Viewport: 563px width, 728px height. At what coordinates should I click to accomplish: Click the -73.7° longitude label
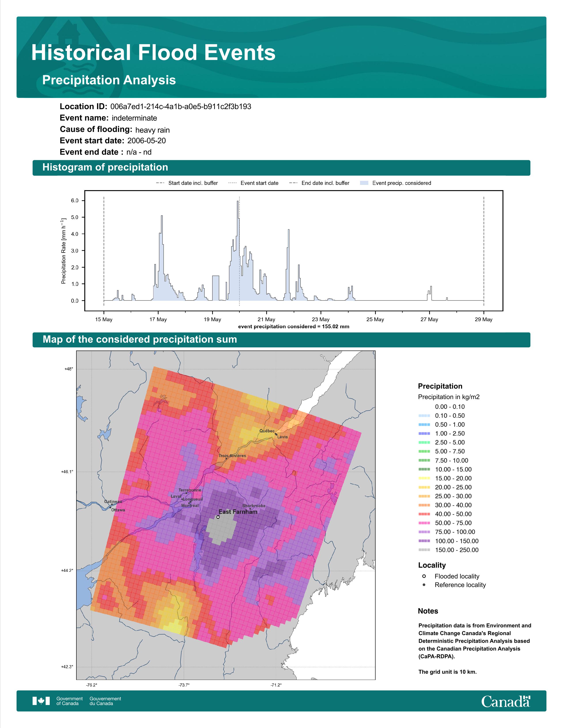[x=184, y=685]
